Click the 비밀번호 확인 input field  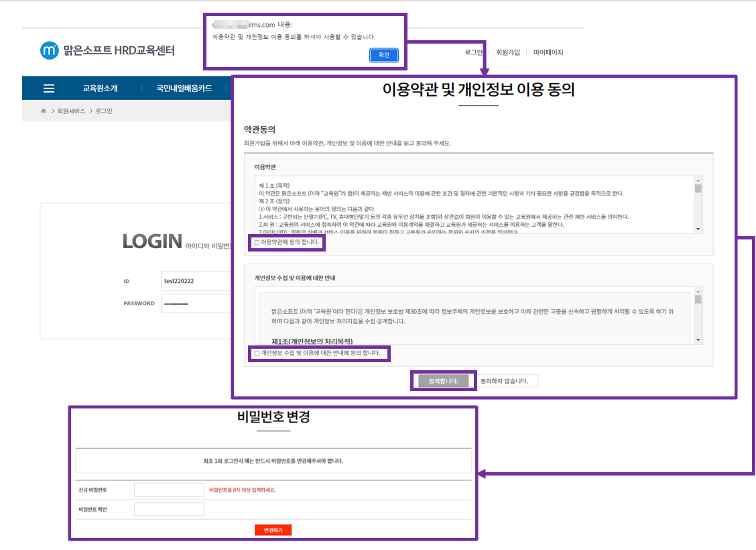click(x=169, y=510)
